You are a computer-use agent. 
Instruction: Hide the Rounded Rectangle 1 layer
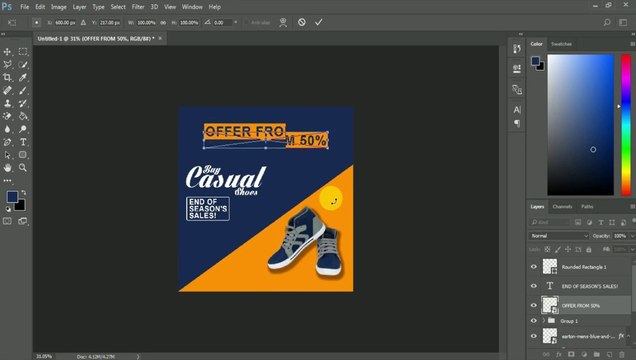pyautogui.click(x=534, y=267)
